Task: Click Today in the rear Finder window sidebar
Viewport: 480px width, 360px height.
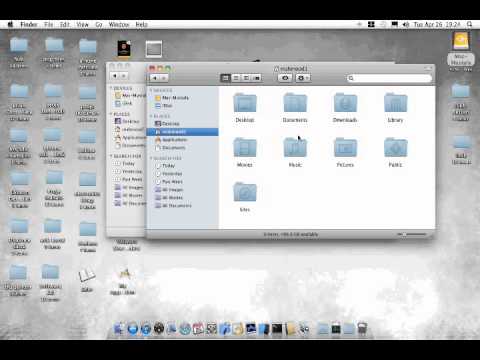Action: pos(127,163)
